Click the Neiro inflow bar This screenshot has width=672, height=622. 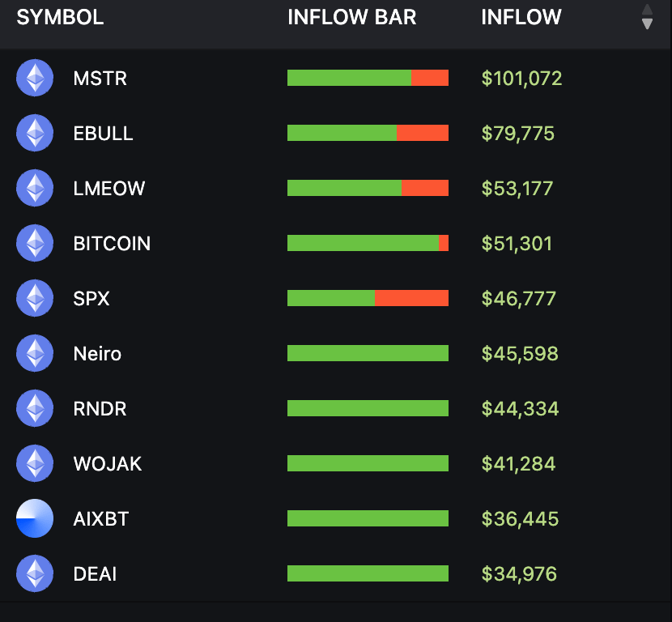[x=368, y=353]
